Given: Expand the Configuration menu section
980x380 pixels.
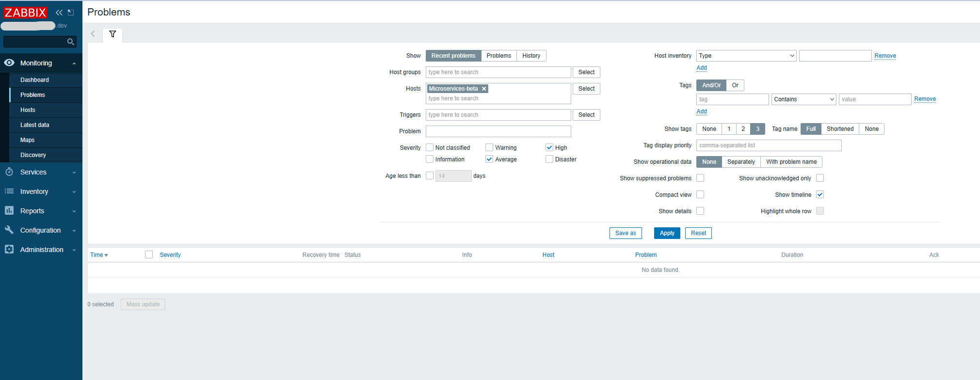Looking at the screenshot, I should (74, 231).
